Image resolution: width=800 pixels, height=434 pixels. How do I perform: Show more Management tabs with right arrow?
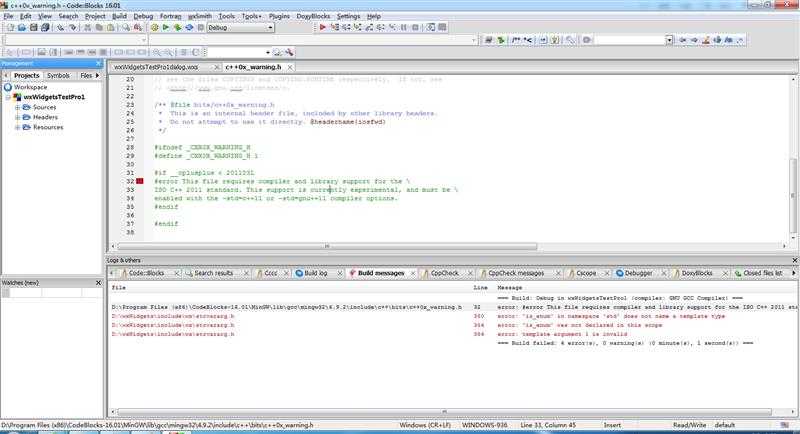[x=97, y=75]
